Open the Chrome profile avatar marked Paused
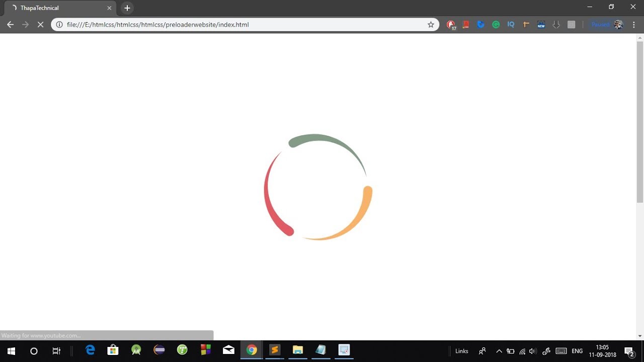This screenshot has height=362, width=644. (x=607, y=24)
